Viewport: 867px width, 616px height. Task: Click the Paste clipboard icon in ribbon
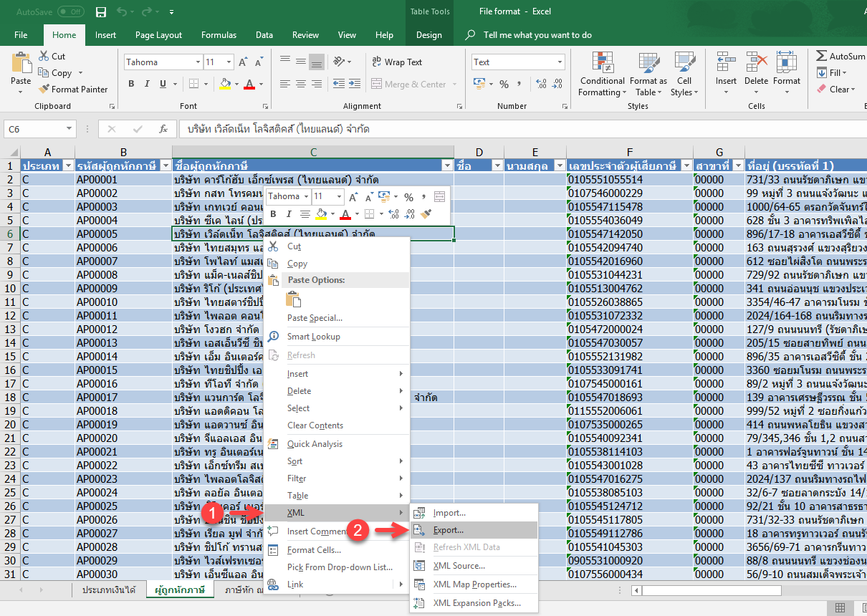point(21,63)
